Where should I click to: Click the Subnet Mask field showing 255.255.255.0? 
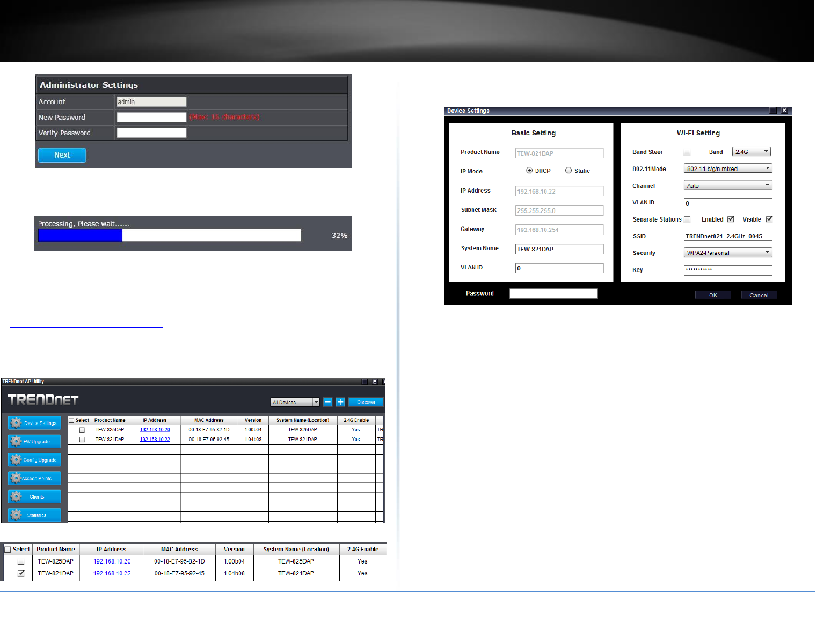(x=559, y=210)
